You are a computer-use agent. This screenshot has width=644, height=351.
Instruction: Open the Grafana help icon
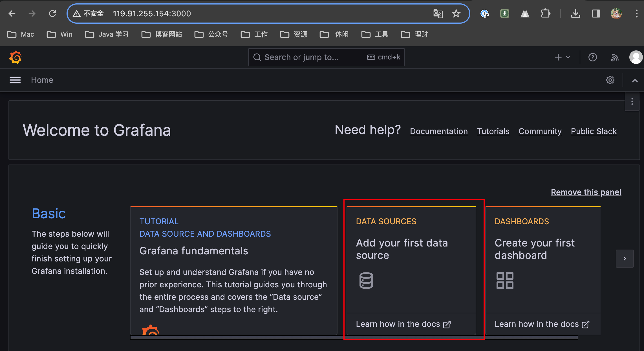click(593, 57)
